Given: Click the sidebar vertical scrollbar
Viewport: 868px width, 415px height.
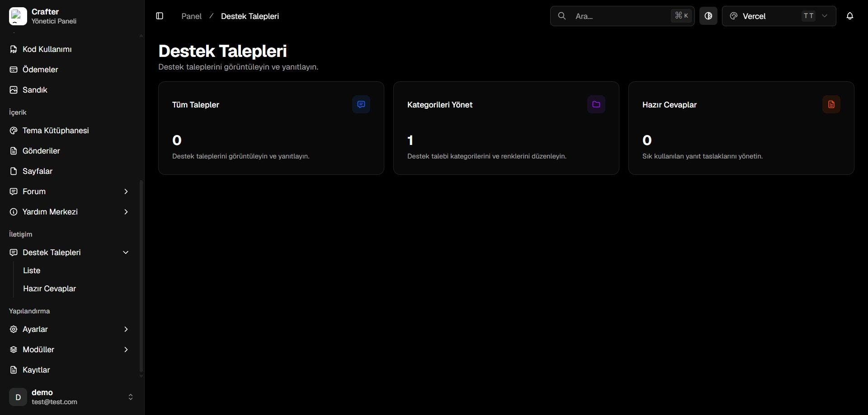Looking at the screenshot, I should [x=141, y=275].
